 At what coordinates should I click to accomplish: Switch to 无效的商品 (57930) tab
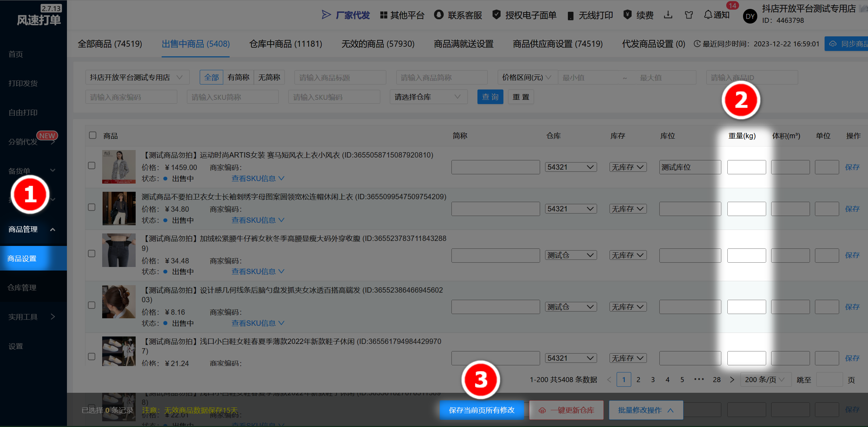point(378,44)
